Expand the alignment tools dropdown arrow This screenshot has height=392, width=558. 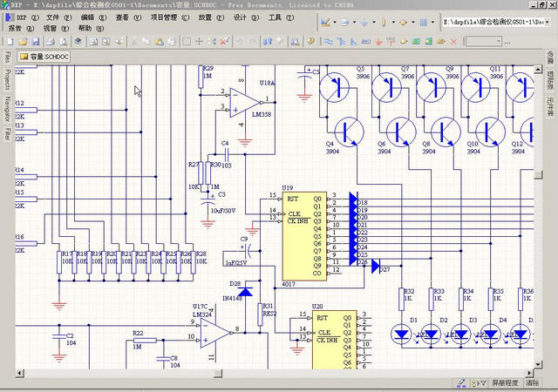point(355,23)
